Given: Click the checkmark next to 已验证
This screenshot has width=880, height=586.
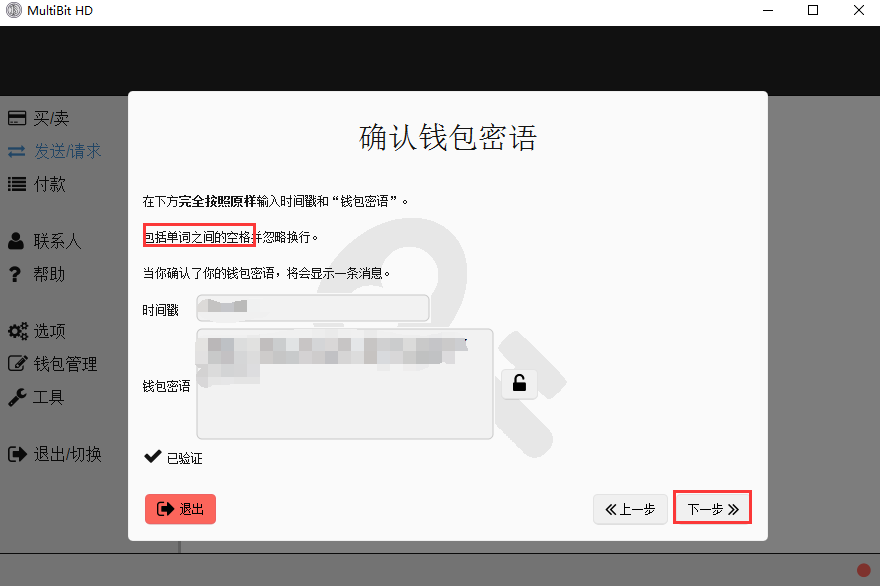Looking at the screenshot, I should coord(153,456).
